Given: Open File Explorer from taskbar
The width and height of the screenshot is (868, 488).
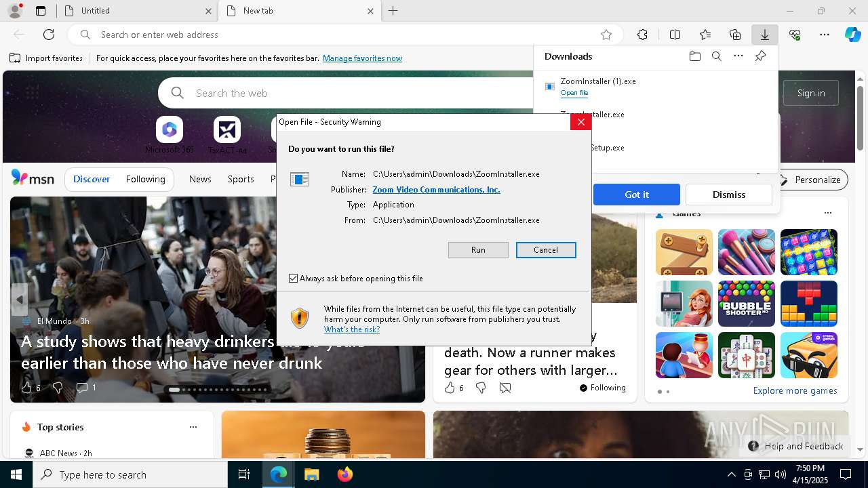Looking at the screenshot, I should click(311, 474).
